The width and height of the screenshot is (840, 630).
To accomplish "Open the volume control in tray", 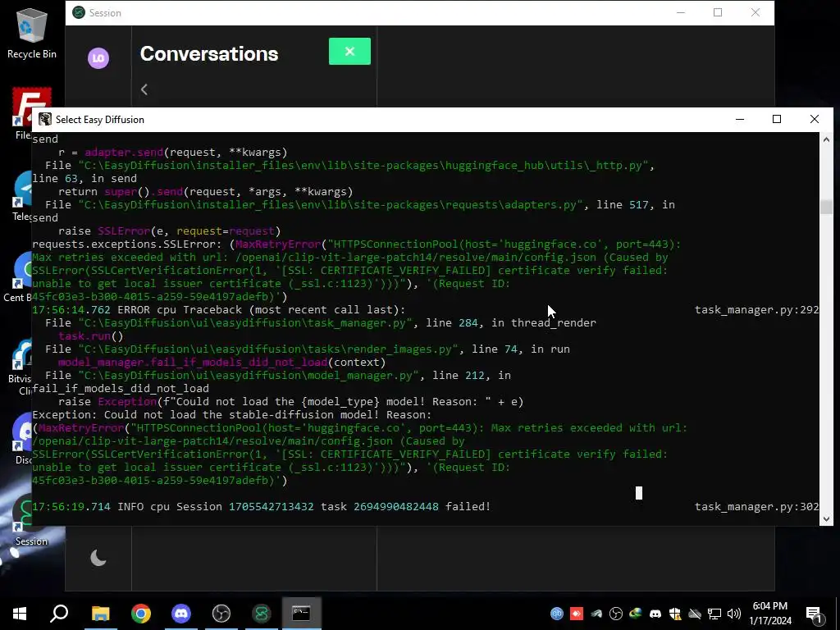I will 734,614.
